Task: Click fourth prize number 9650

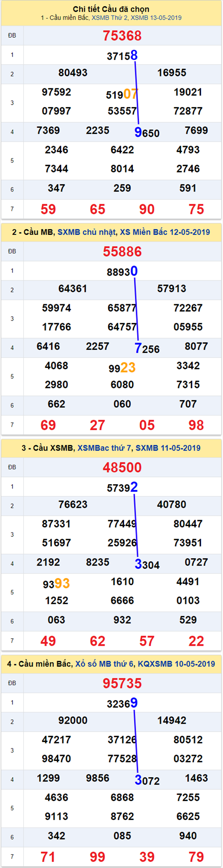Action: 147,133
